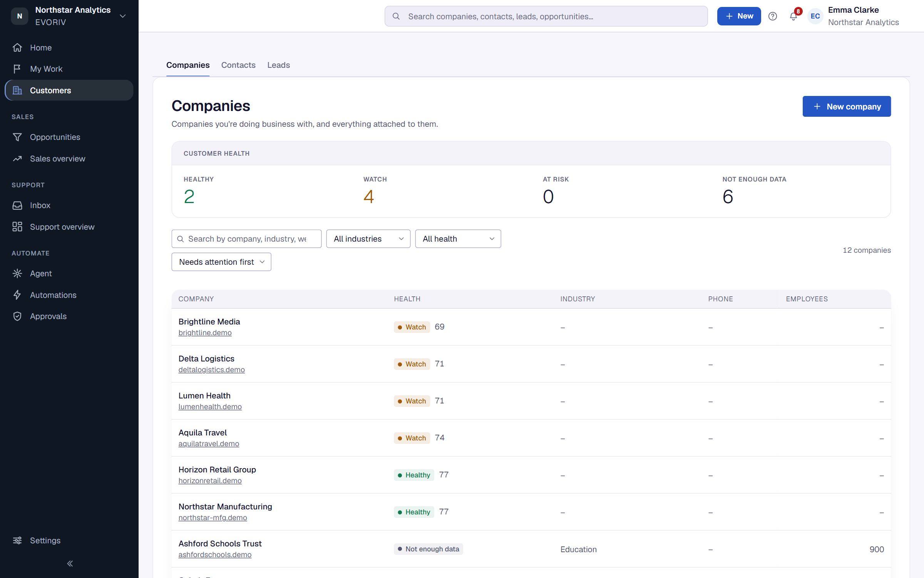Open the Home sidebar icon
The height and width of the screenshot is (578, 924).
click(17, 48)
